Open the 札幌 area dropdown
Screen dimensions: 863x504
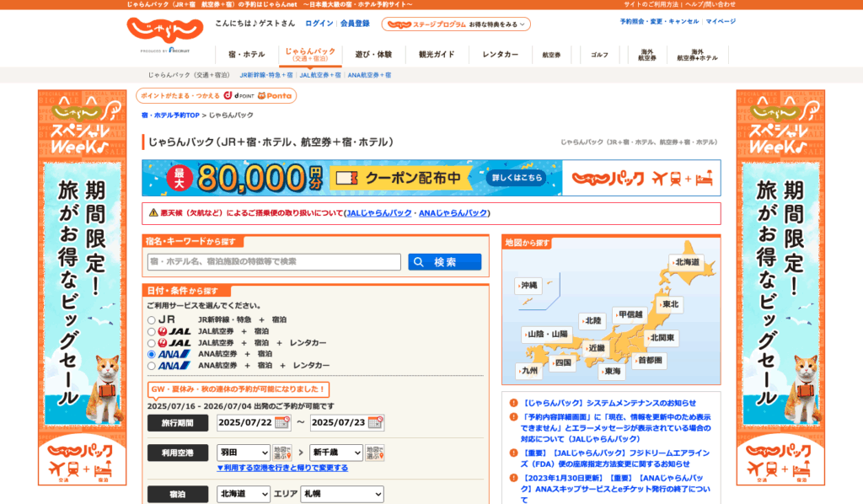tap(342, 494)
